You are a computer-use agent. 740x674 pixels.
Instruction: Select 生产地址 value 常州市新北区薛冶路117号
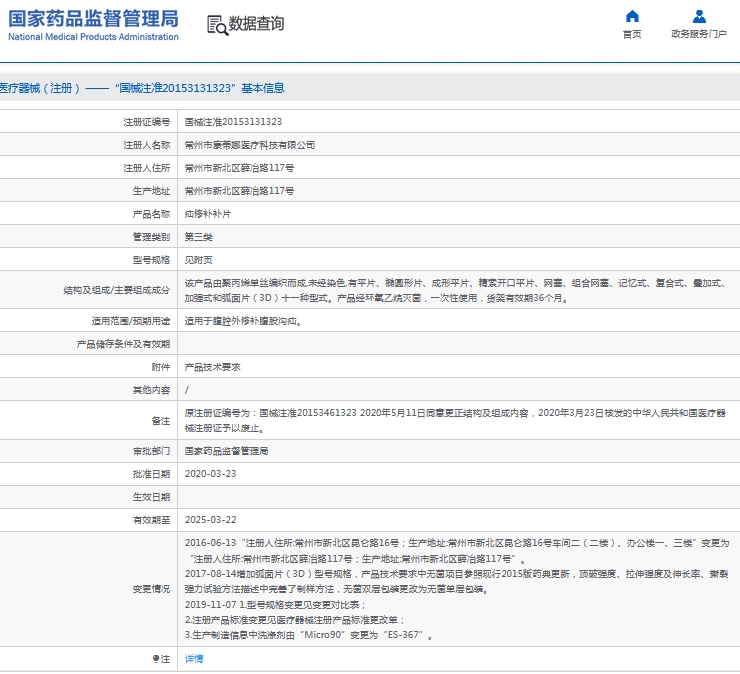click(x=239, y=191)
